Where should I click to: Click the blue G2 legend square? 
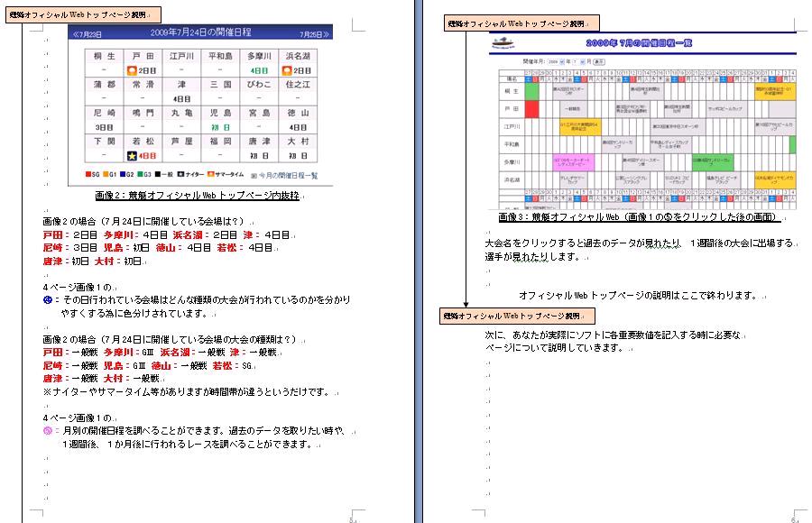pos(123,175)
